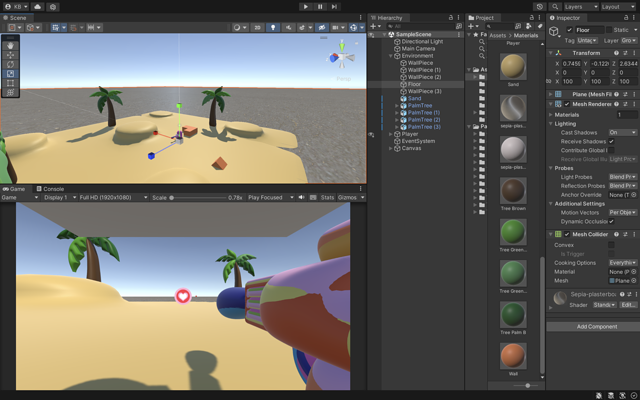Toggle 2D view mode in Scene

(x=257, y=27)
